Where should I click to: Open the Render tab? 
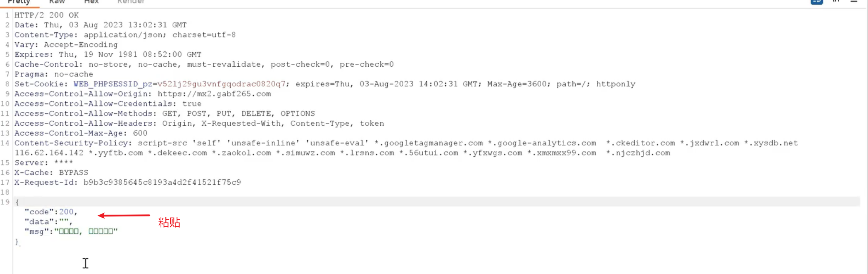(131, 2)
